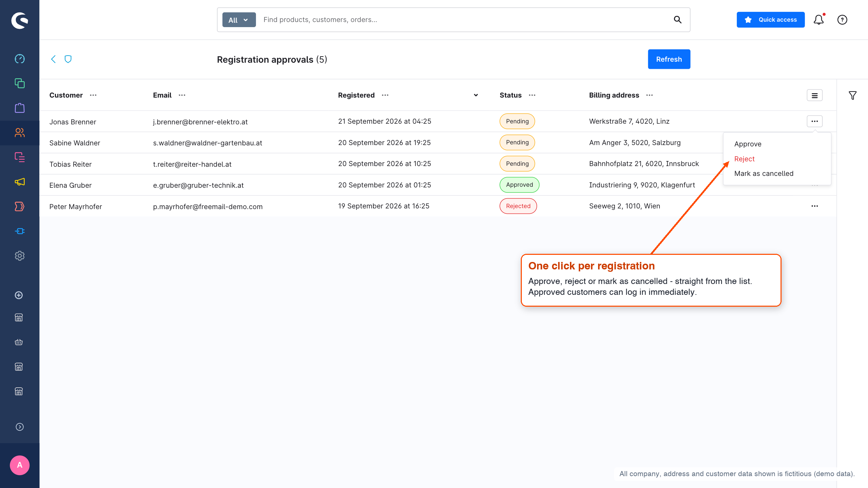The width and height of the screenshot is (868, 488).
Task: Open Email column options menu
Action: pyautogui.click(x=182, y=95)
